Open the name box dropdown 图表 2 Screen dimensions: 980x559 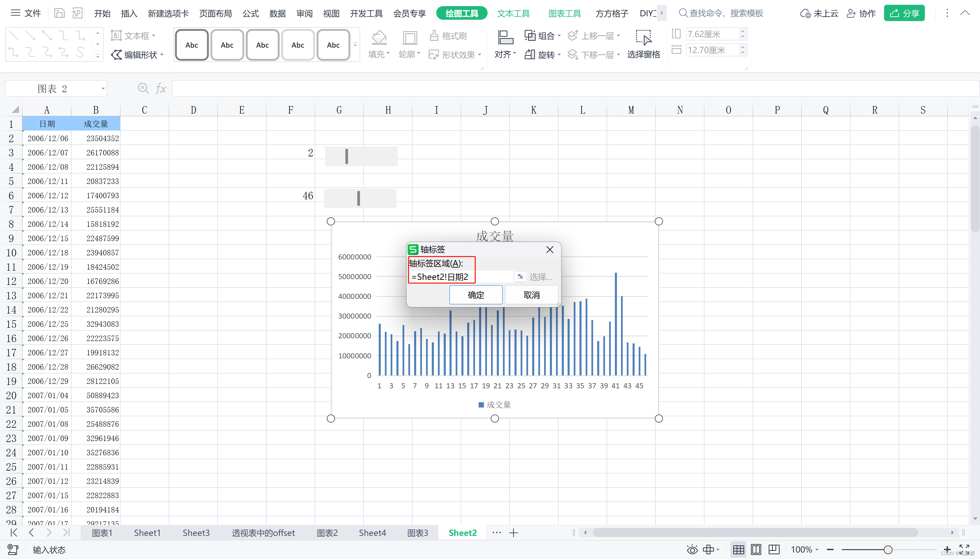pos(103,89)
